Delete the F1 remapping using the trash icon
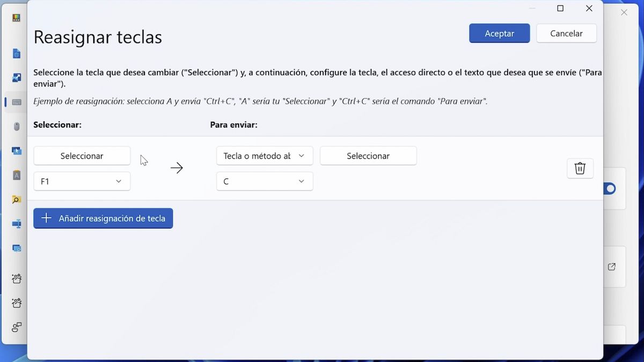 click(x=580, y=168)
